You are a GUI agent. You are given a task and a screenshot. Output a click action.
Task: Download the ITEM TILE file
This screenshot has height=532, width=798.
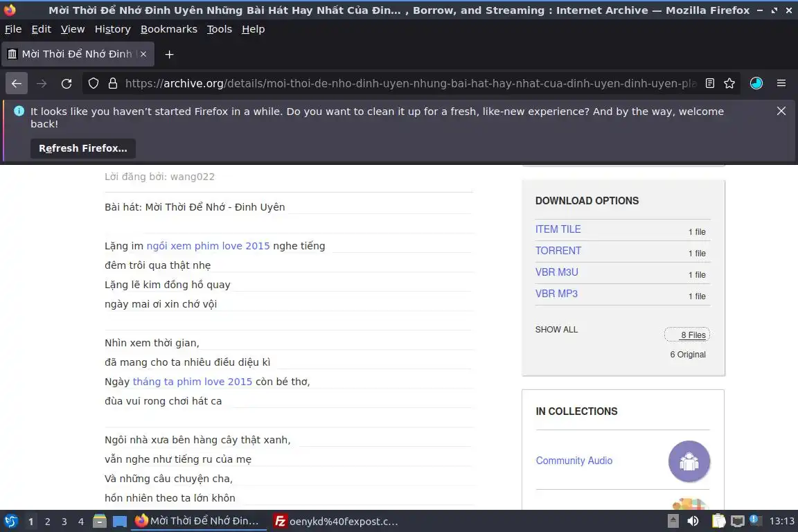point(558,229)
